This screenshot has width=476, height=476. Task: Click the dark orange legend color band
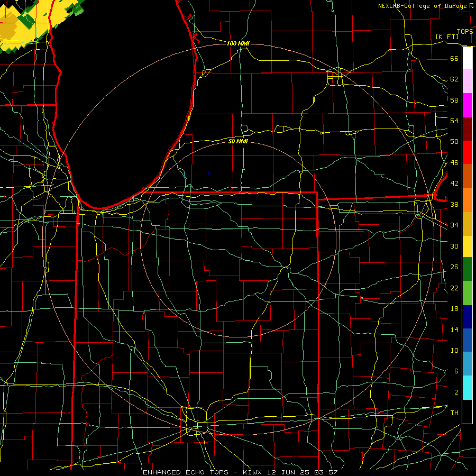(x=467, y=176)
